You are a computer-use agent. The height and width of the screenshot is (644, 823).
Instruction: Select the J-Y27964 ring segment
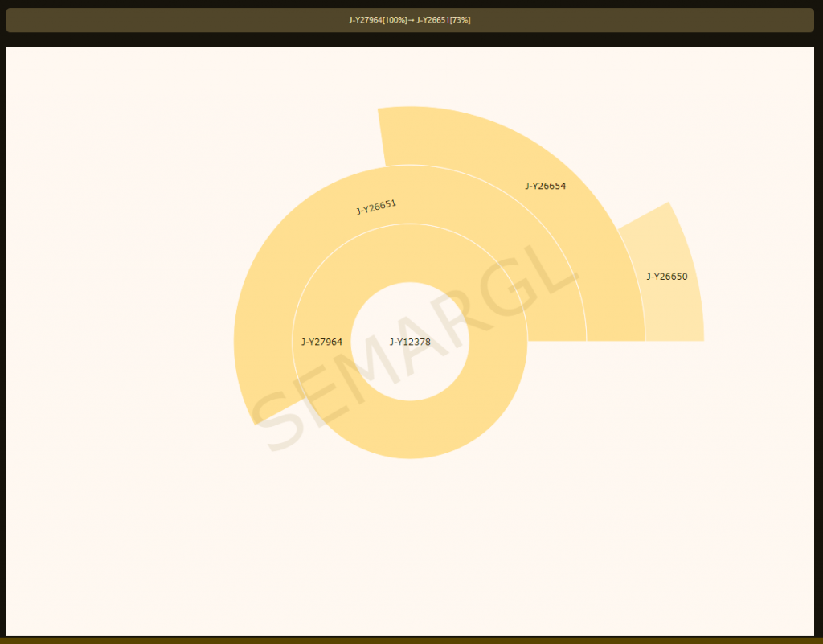click(410, 430)
